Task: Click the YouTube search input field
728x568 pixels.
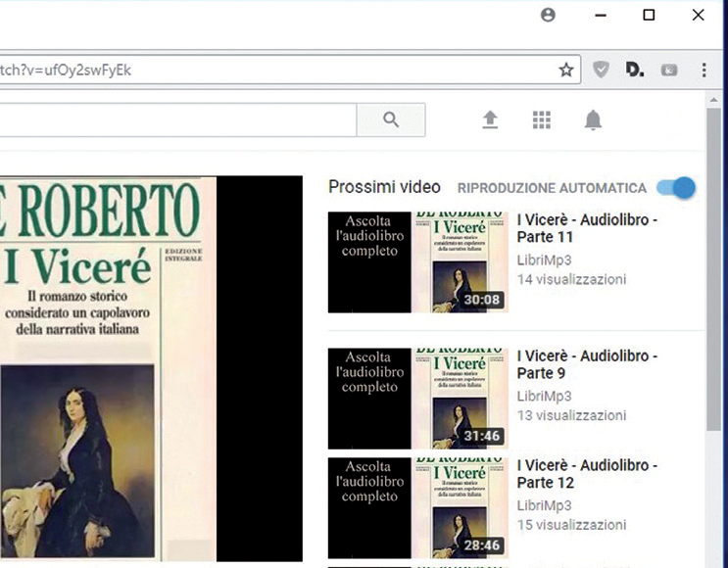Action: 177,119
